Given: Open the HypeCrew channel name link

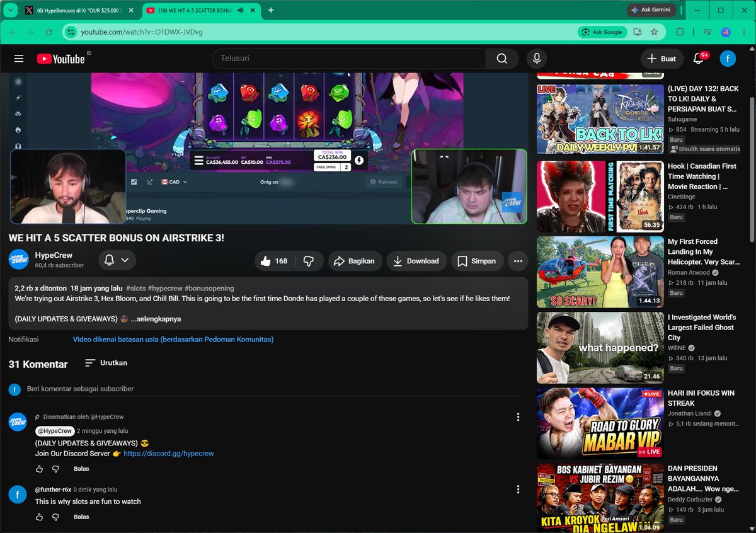Looking at the screenshot, I should click(54, 255).
